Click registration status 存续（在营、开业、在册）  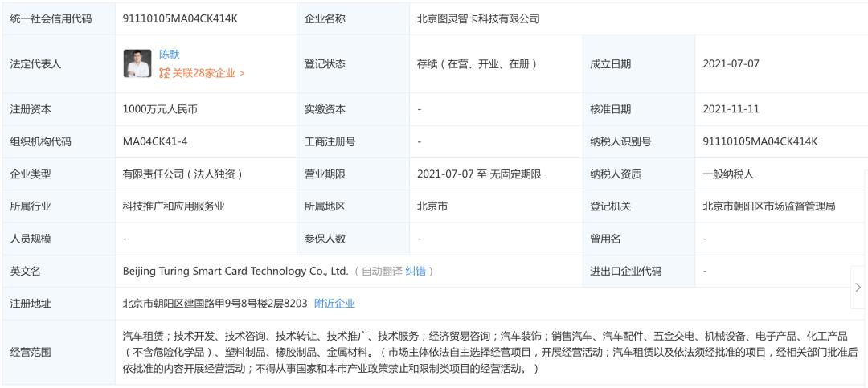[477, 63]
